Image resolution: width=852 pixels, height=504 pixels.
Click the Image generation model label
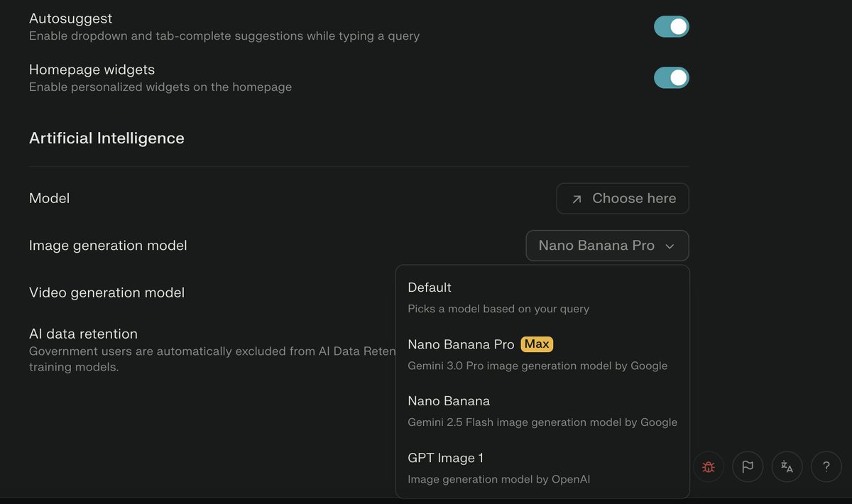pyautogui.click(x=108, y=246)
